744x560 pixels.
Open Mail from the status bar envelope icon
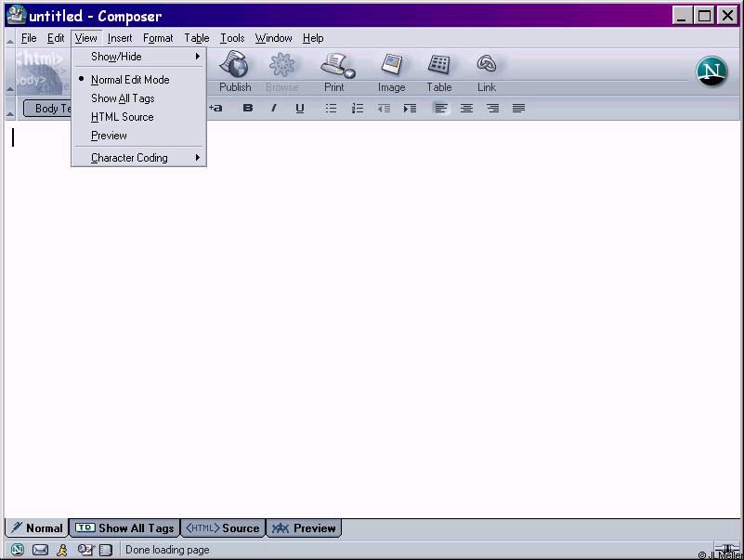[x=40, y=550]
